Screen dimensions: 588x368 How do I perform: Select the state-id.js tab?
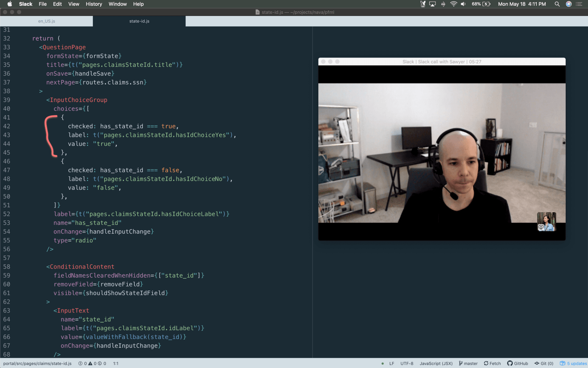pos(139,21)
